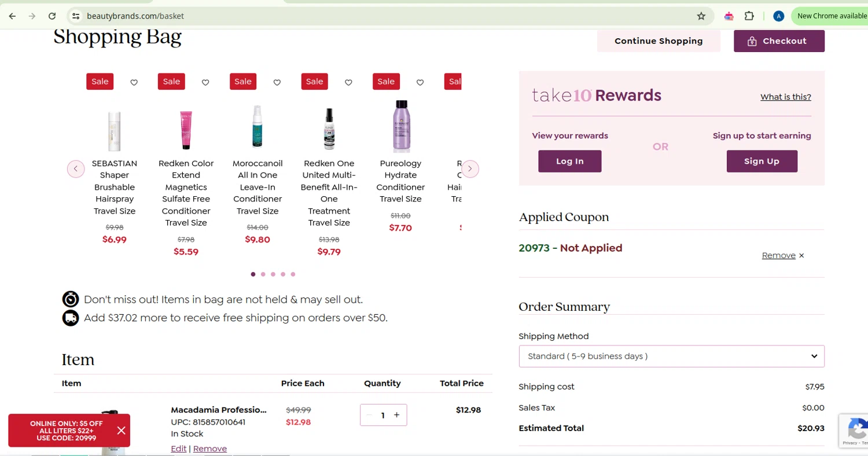The width and height of the screenshot is (868, 456).
Task: Open Moroccanoil Leave-In Conditioner image
Action: click(x=258, y=127)
